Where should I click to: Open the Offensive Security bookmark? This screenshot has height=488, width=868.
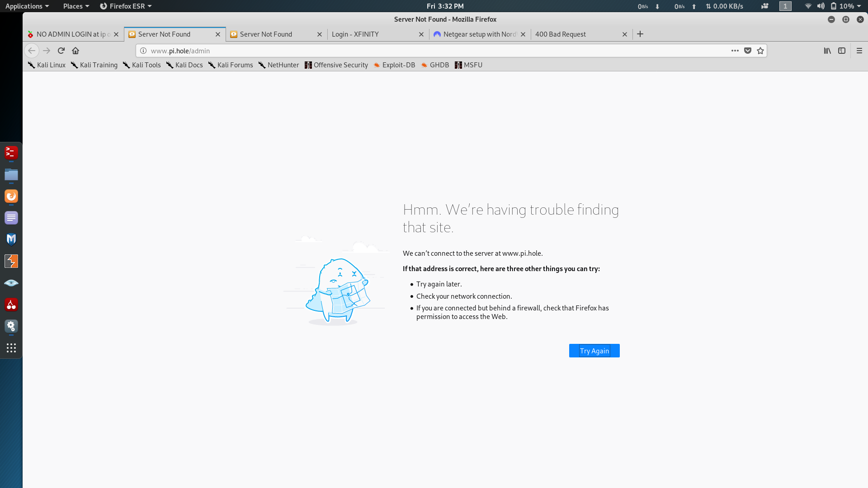[336, 65]
